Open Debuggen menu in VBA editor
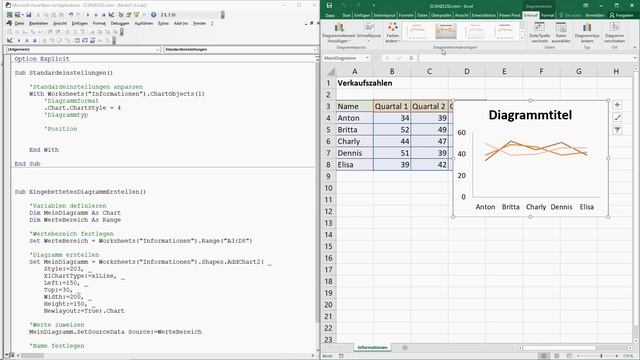Screen dimensions: 640x360 [120, 23]
